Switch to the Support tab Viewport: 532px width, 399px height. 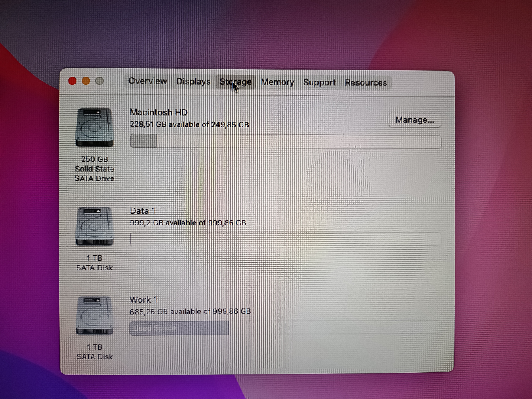319,82
